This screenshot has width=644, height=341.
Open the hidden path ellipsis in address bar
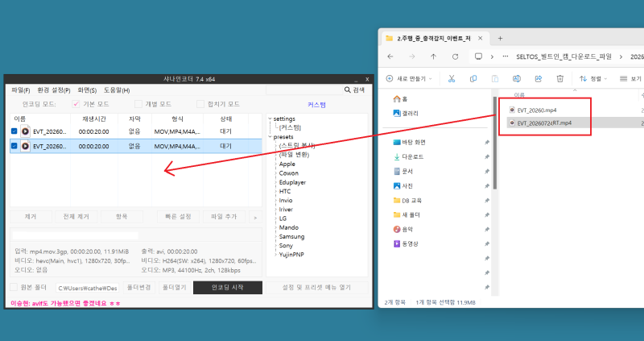pos(506,56)
